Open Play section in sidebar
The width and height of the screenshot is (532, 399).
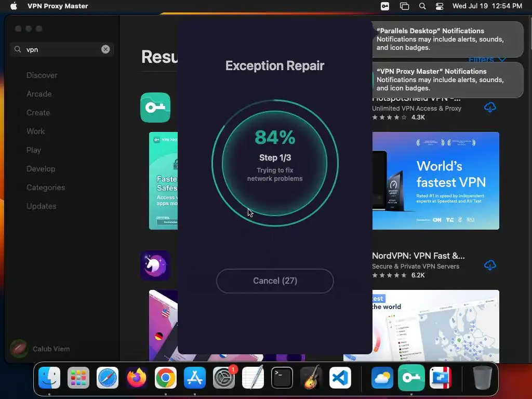[34, 150]
